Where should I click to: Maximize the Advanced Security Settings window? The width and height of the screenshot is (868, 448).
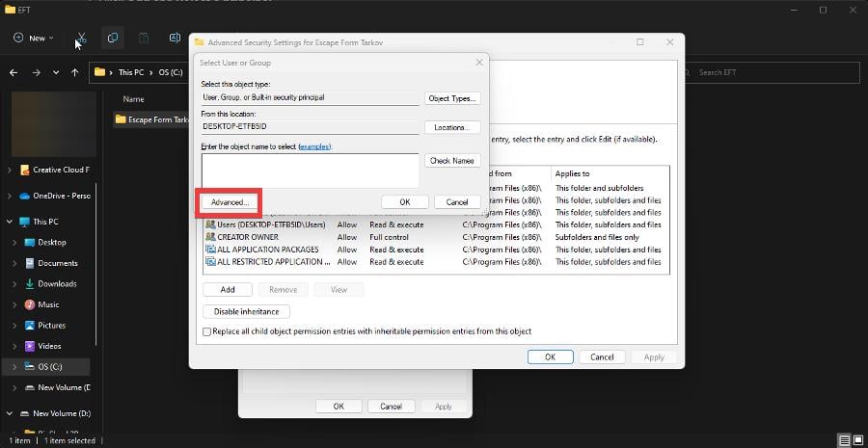640,42
